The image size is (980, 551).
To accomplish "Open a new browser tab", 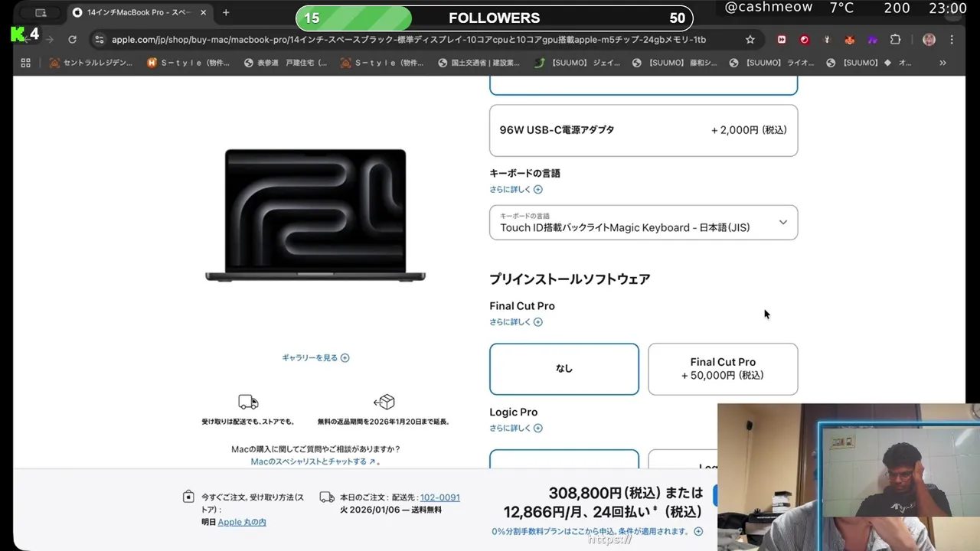I will point(225,12).
